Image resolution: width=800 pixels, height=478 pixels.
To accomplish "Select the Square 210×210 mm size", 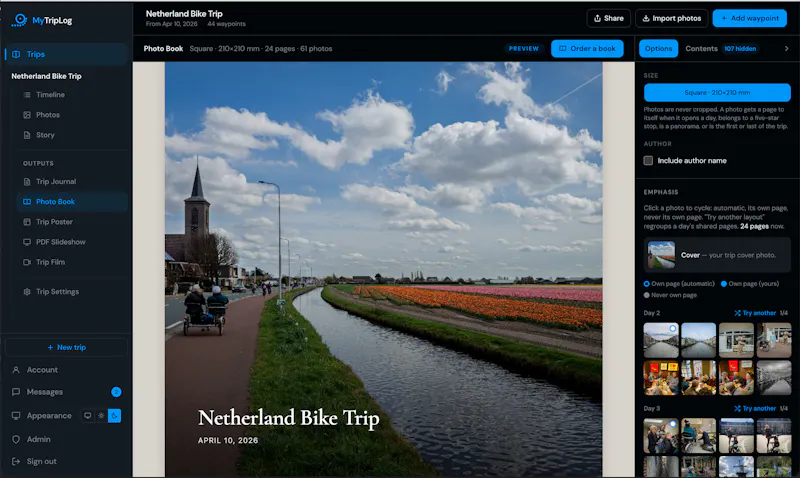I will (717, 93).
